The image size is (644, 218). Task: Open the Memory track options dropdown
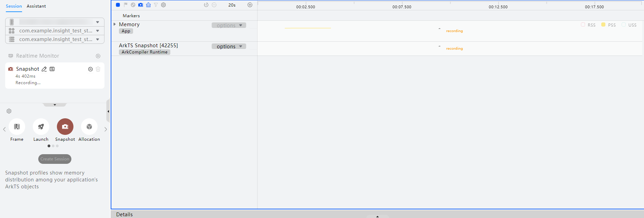229,25
